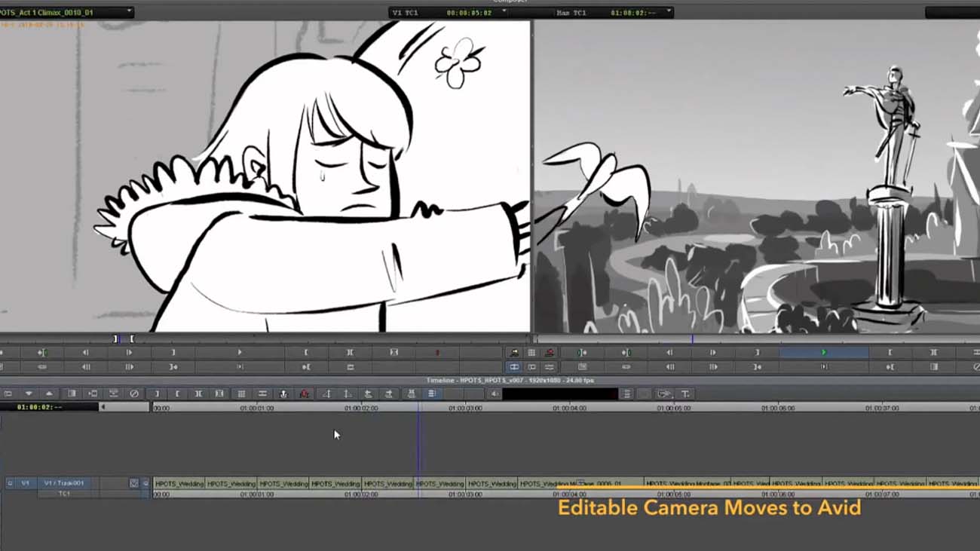Click the grid icon in timeline toolbar
This screenshot has width=980, height=551.
click(x=241, y=393)
